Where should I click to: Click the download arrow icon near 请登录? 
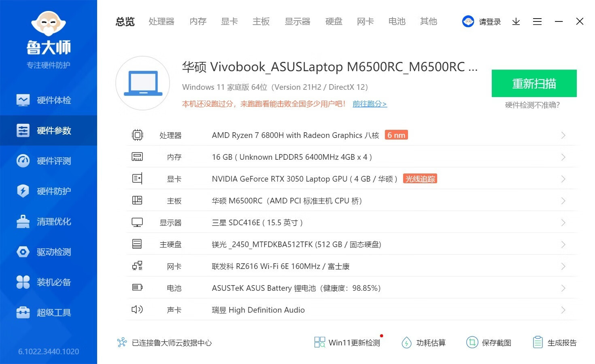(516, 21)
